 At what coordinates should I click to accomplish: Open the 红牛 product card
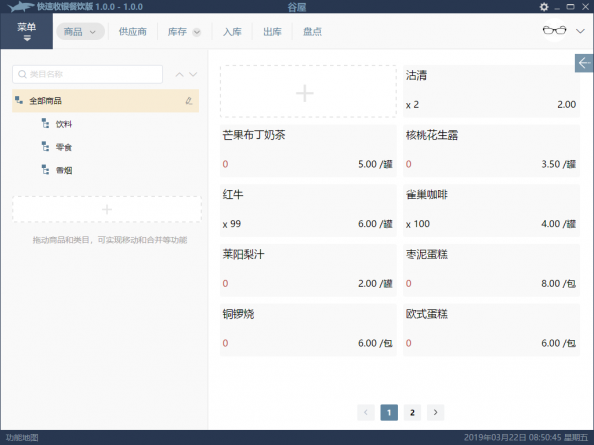point(308,211)
